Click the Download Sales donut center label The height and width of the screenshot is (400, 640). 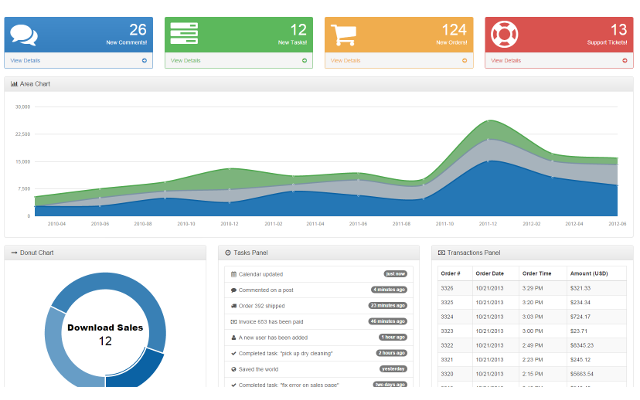coord(105,327)
